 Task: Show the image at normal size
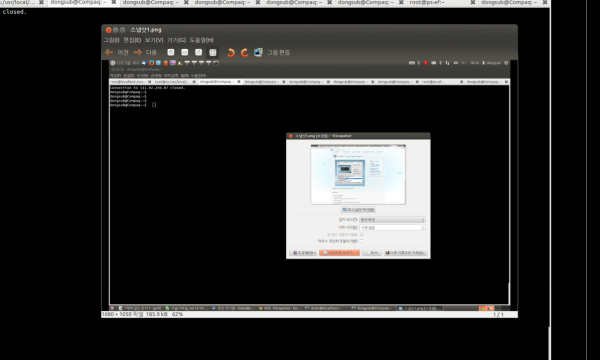click(x=198, y=52)
